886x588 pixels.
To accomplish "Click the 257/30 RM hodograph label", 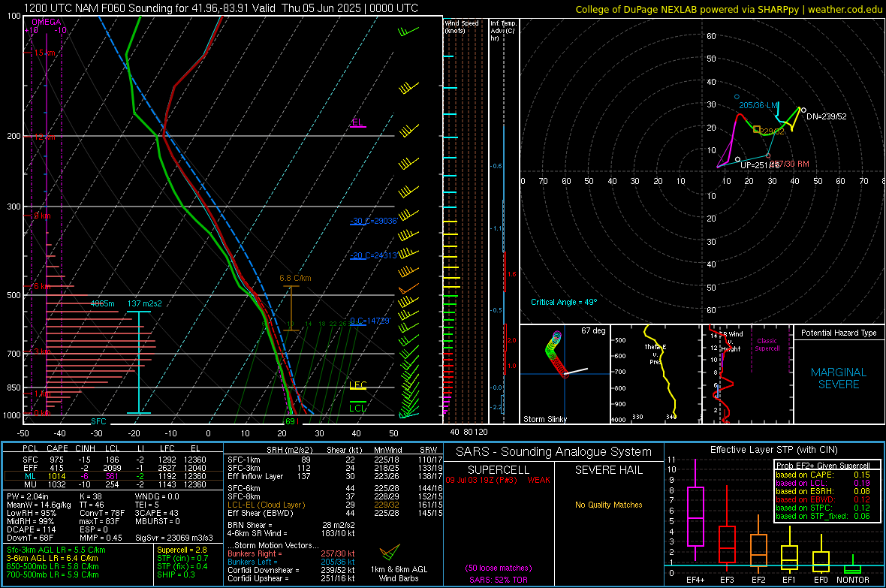I will click(x=789, y=164).
